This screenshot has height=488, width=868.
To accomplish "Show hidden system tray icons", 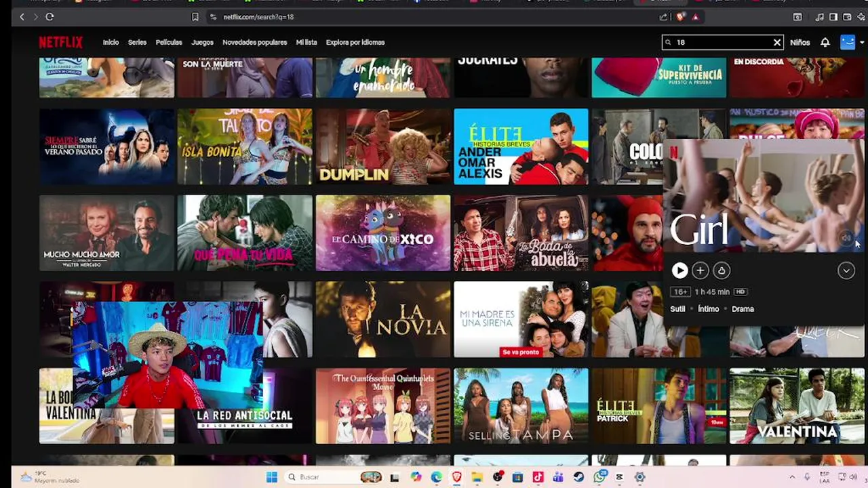I will [x=791, y=477].
